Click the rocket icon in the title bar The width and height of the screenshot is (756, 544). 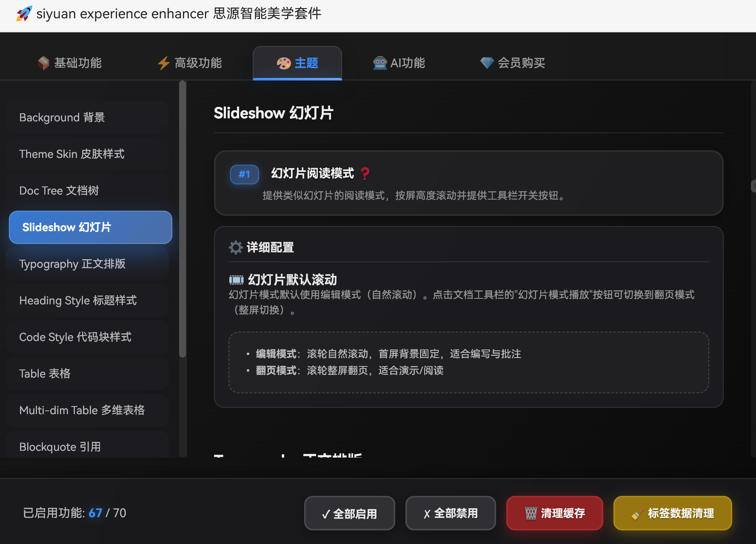(24, 14)
